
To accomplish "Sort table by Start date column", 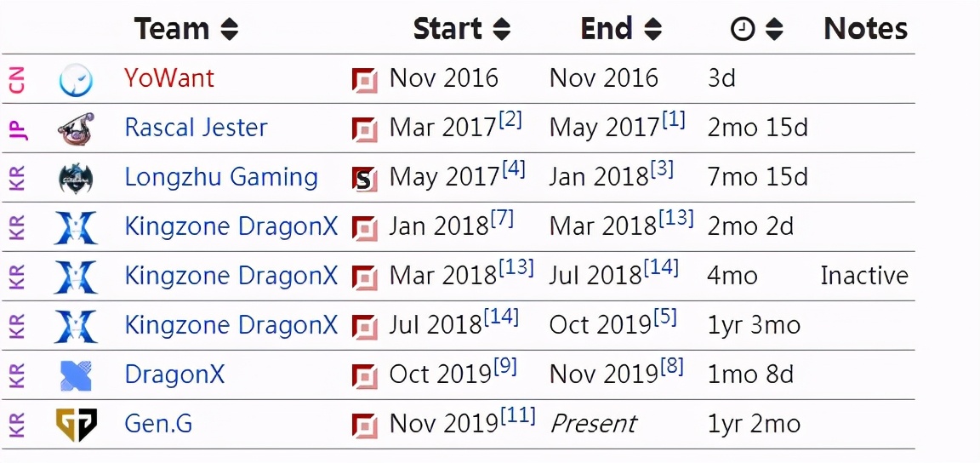I will click(501, 30).
